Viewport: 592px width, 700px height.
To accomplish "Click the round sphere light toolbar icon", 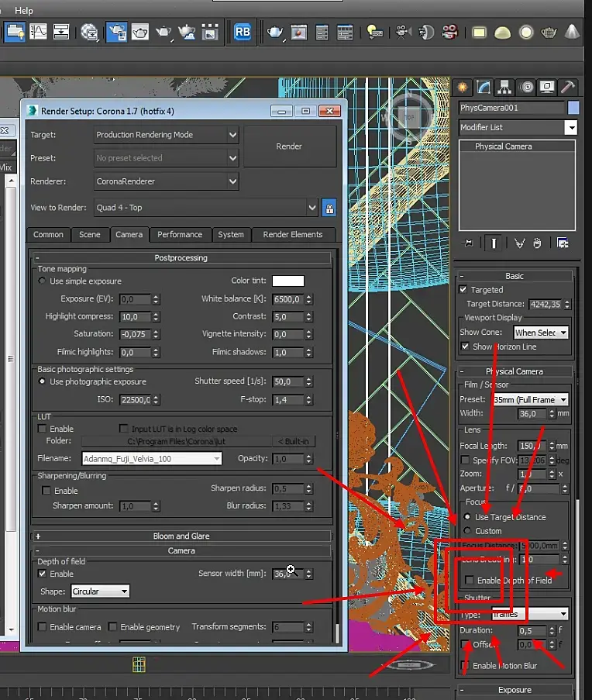I will 526,32.
